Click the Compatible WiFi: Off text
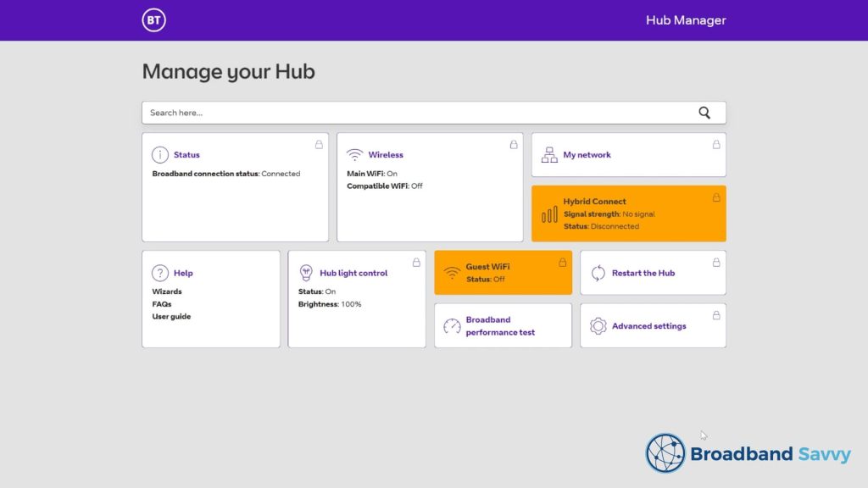Image resolution: width=868 pixels, height=488 pixels. click(x=385, y=186)
